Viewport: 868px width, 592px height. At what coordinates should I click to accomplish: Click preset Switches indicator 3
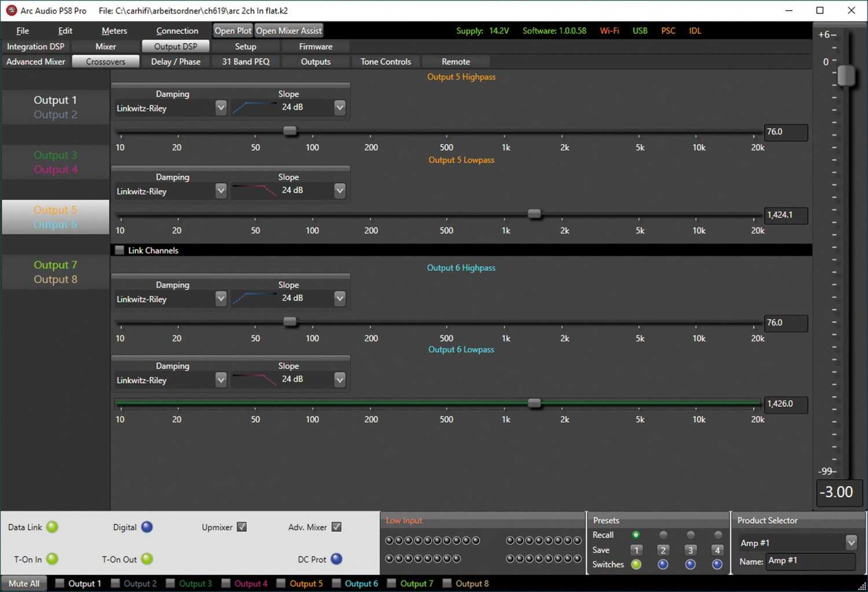pyautogui.click(x=690, y=564)
